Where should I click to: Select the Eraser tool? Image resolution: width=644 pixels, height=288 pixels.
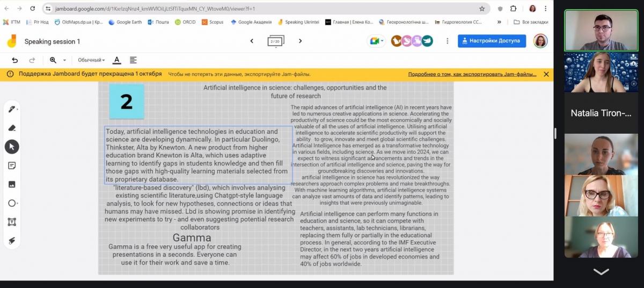click(12, 128)
